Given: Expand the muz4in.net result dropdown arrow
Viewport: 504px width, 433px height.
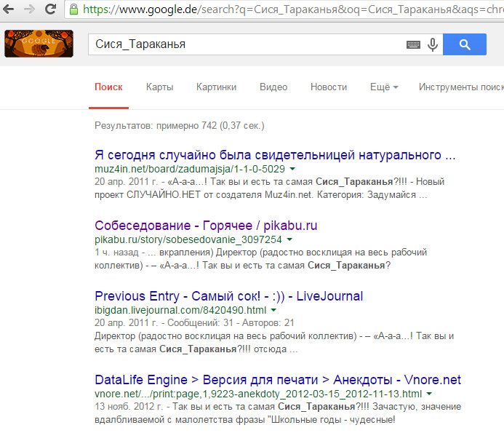Looking at the screenshot, I should (x=292, y=169).
